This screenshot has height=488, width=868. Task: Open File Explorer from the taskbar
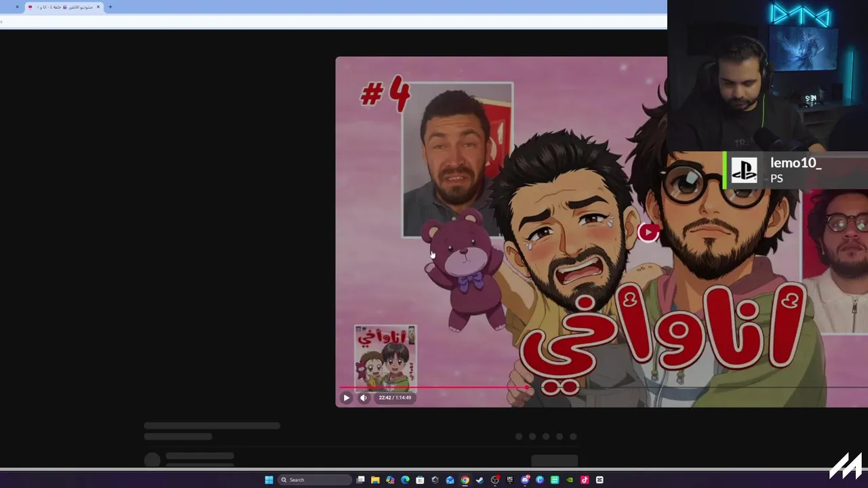pos(375,480)
